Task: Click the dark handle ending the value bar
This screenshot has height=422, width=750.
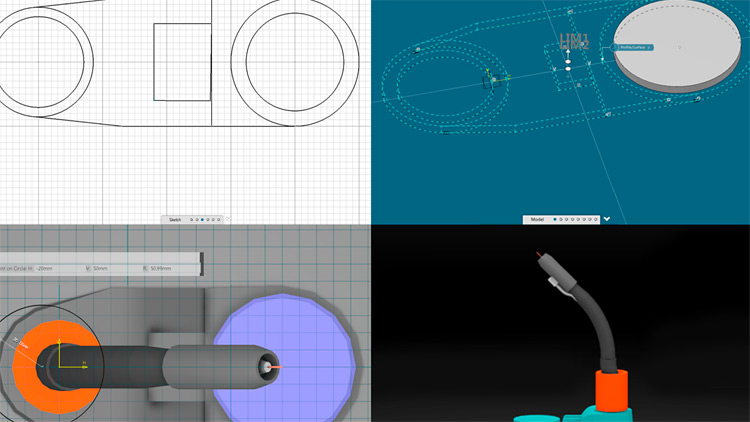Action: point(202,264)
